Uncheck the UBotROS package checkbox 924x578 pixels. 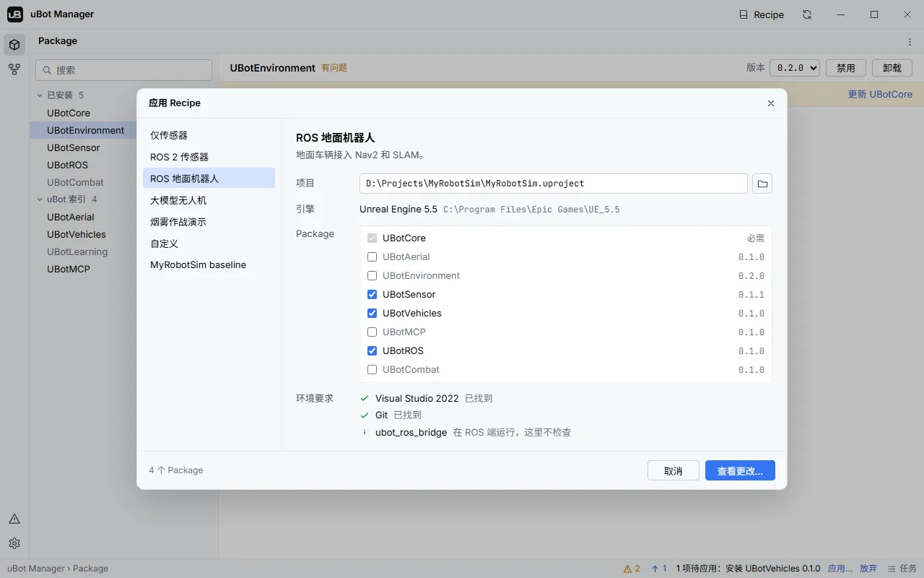click(372, 350)
